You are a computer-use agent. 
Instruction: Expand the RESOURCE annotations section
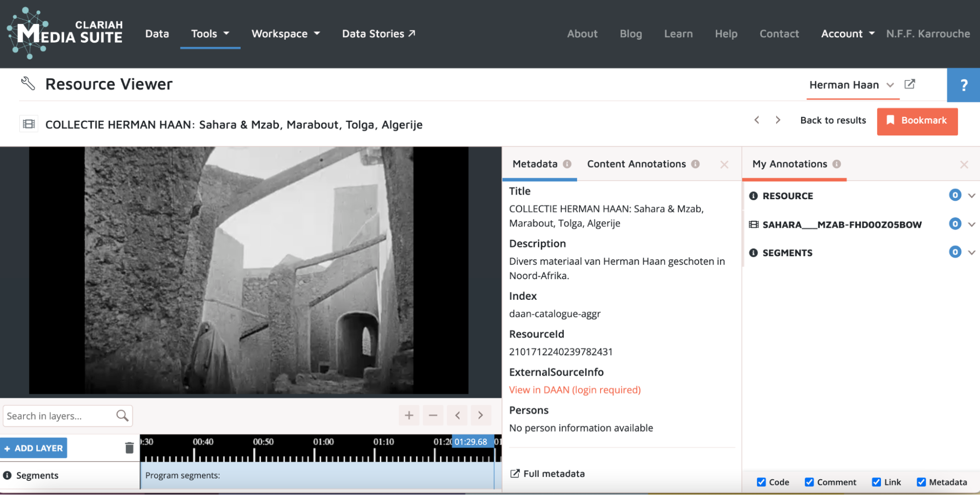pyautogui.click(x=971, y=196)
